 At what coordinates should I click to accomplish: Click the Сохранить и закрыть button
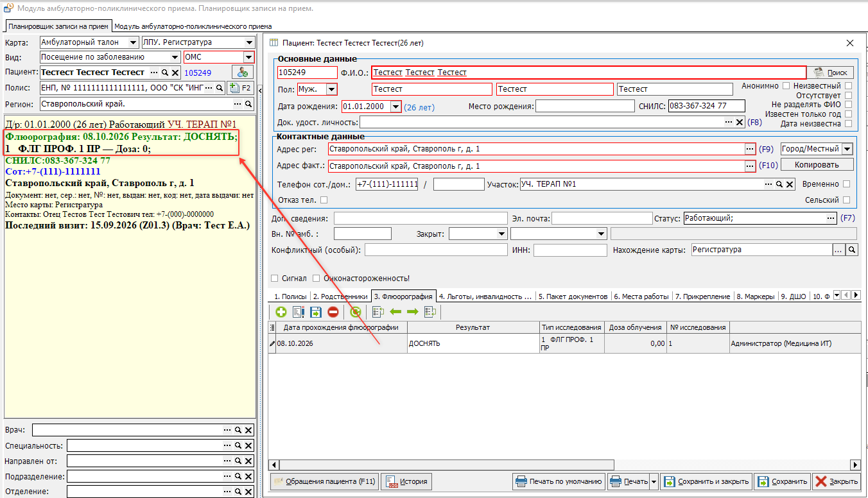click(x=706, y=481)
